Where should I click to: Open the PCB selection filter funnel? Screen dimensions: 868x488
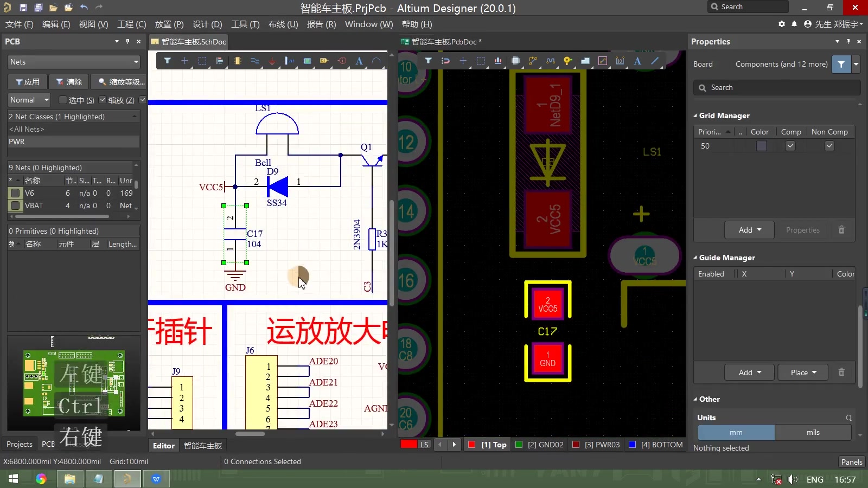[428, 61]
